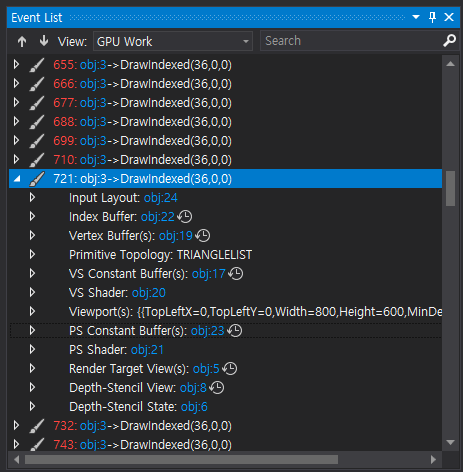Click brush icon of event 710

pyautogui.click(x=37, y=160)
